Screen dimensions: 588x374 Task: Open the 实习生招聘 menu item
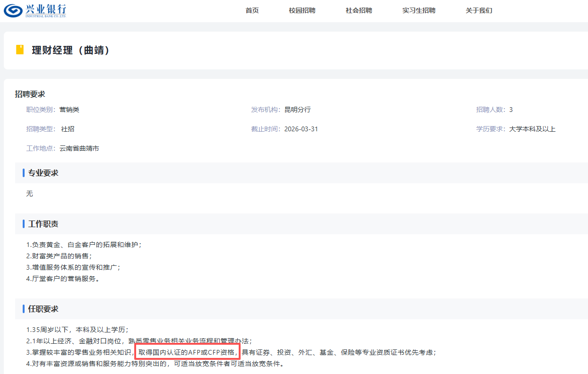pos(419,10)
